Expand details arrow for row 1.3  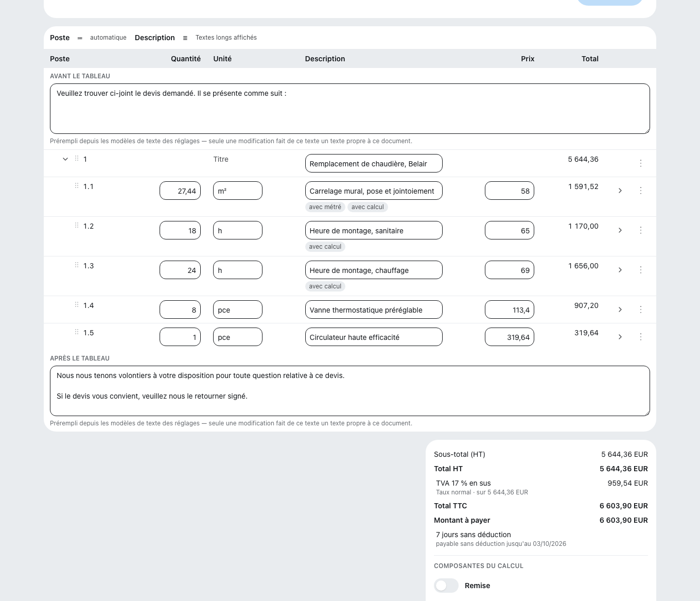[620, 270]
